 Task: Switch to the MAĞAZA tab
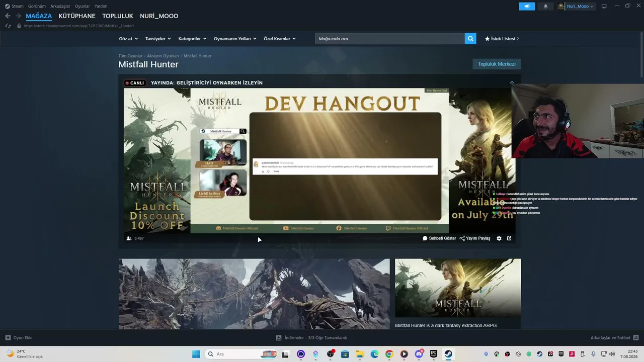(39, 16)
